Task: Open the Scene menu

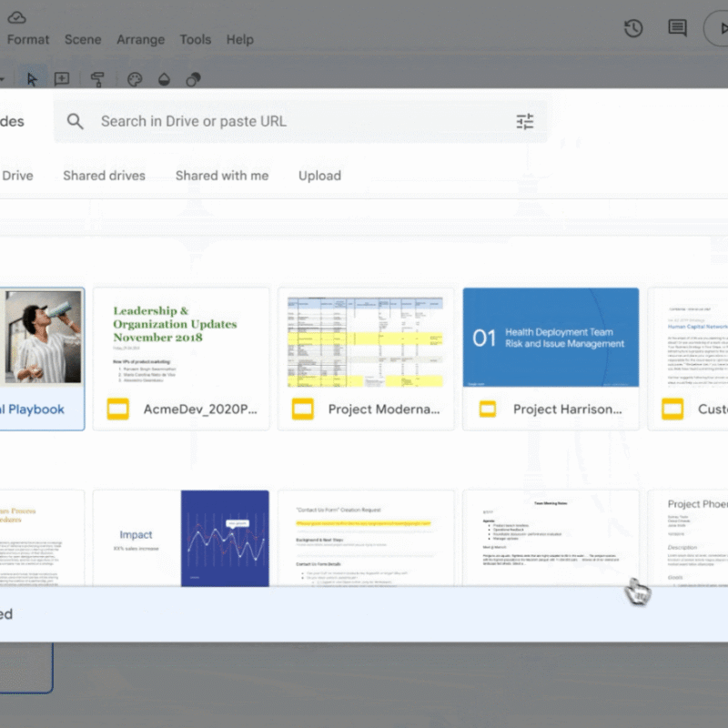Action: [x=83, y=39]
